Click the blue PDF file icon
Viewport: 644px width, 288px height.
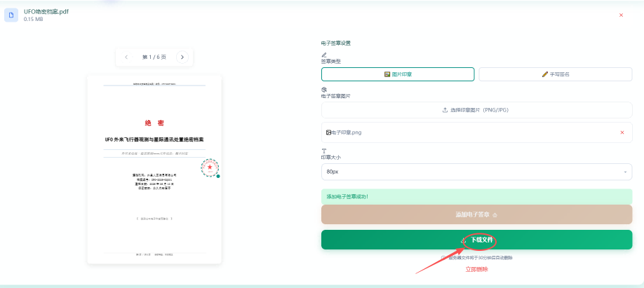(11, 15)
